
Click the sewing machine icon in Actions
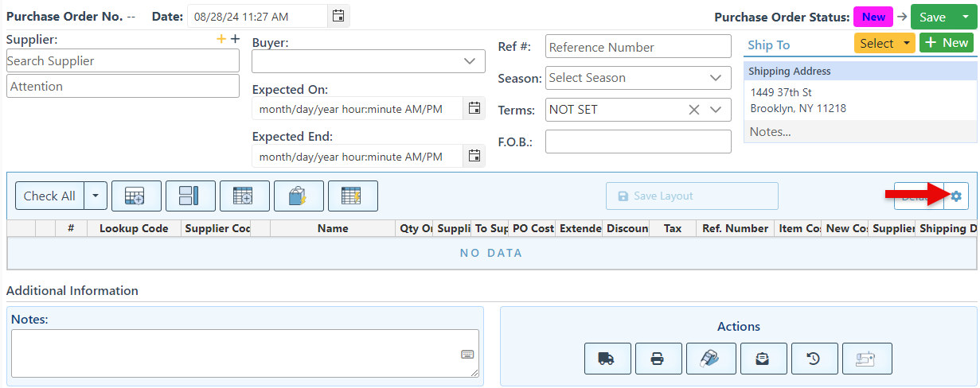(x=867, y=359)
